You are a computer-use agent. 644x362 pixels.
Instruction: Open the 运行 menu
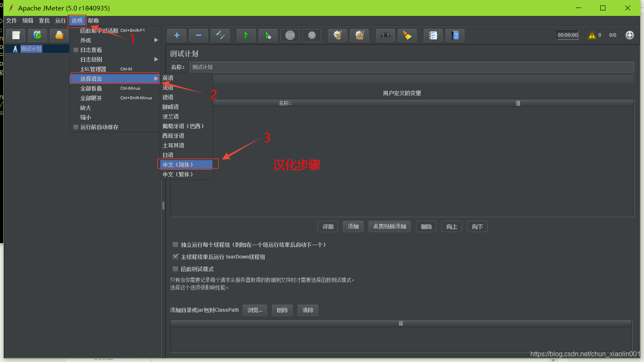60,21
